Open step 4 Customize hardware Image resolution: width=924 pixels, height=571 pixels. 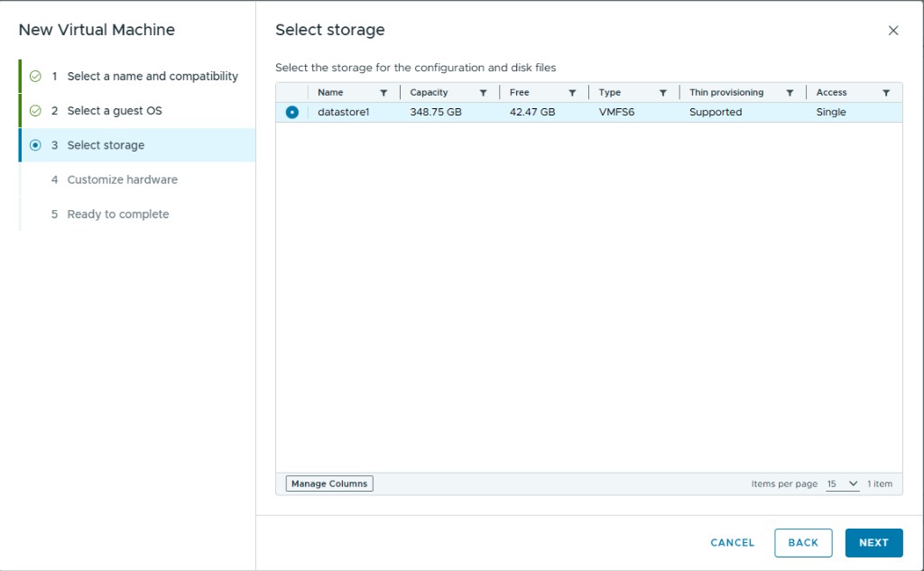(138, 180)
